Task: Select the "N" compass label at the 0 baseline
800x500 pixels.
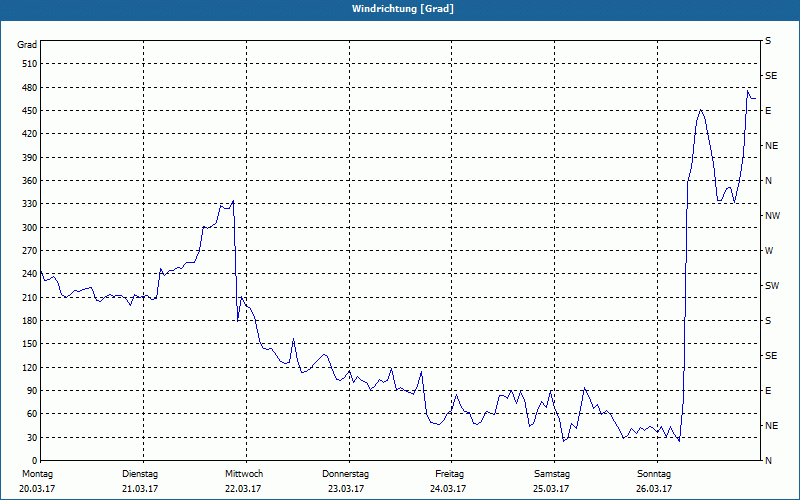Action: pyautogui.click(x=768, y=461)
